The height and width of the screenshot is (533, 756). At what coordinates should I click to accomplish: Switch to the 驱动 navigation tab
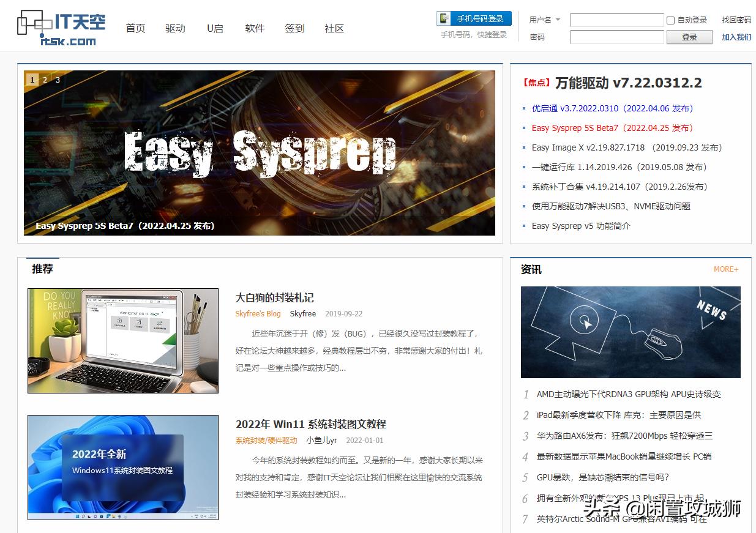tap(175, 28)
